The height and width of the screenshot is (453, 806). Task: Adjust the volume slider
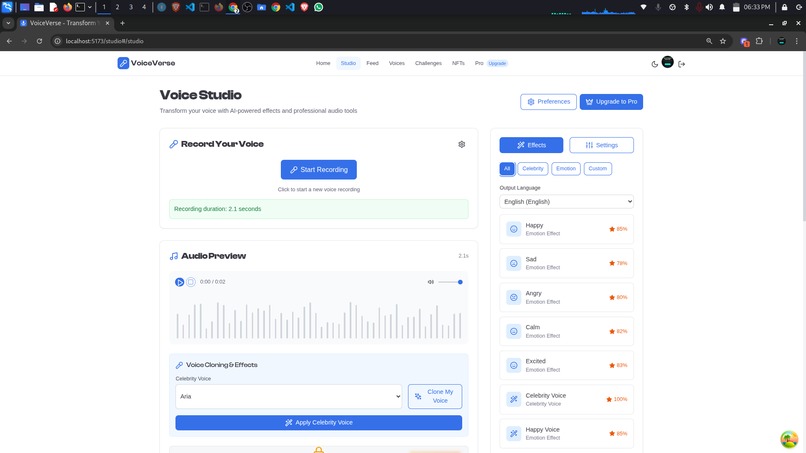450,282
